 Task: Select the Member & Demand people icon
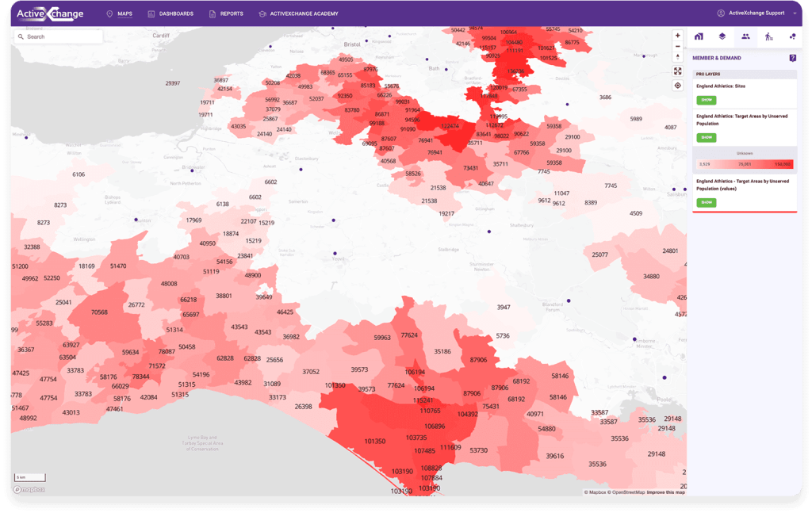point(745,36)
